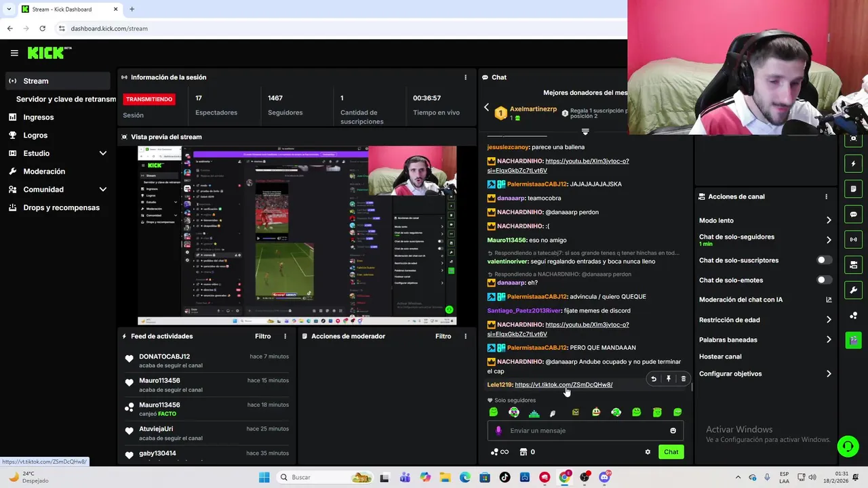Open the channel points infinity icon
Image resolution: width=868 pixels, height=488 pixels.
click(500, 452)
